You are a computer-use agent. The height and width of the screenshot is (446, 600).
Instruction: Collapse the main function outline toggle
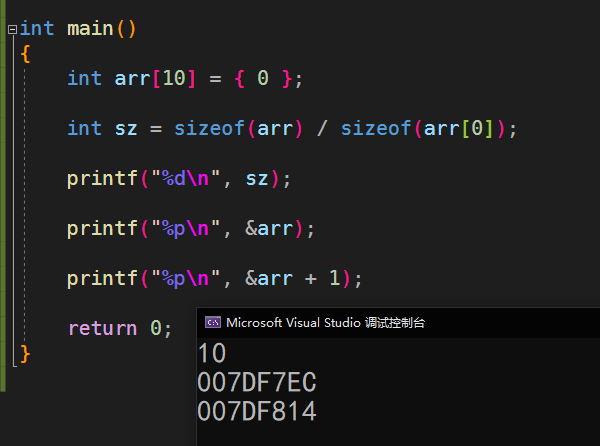[12, 29]
